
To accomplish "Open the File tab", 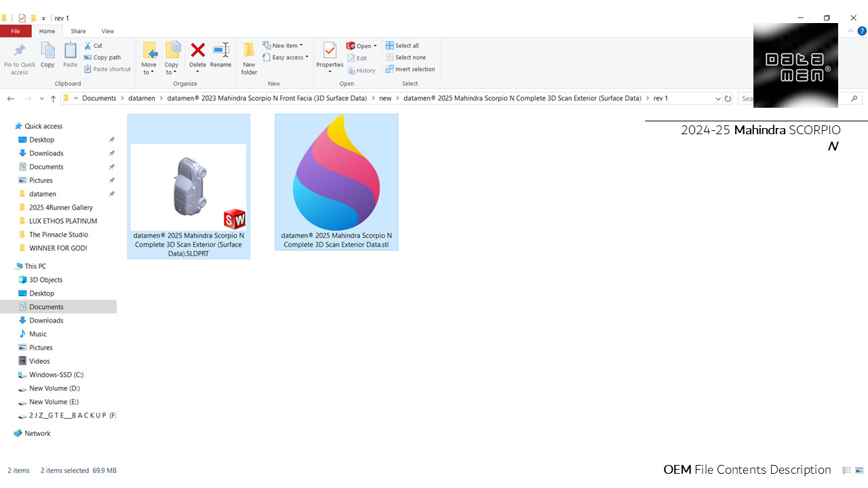I will click(x=16, y=31).
